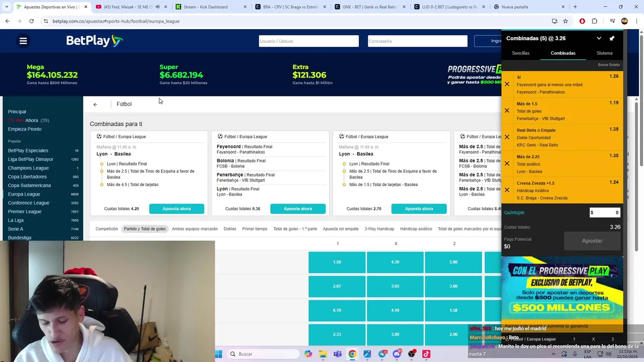Remove the KRC Genk - Real Betis selection
Screen dimensions: 644x362
click(507, 137)
